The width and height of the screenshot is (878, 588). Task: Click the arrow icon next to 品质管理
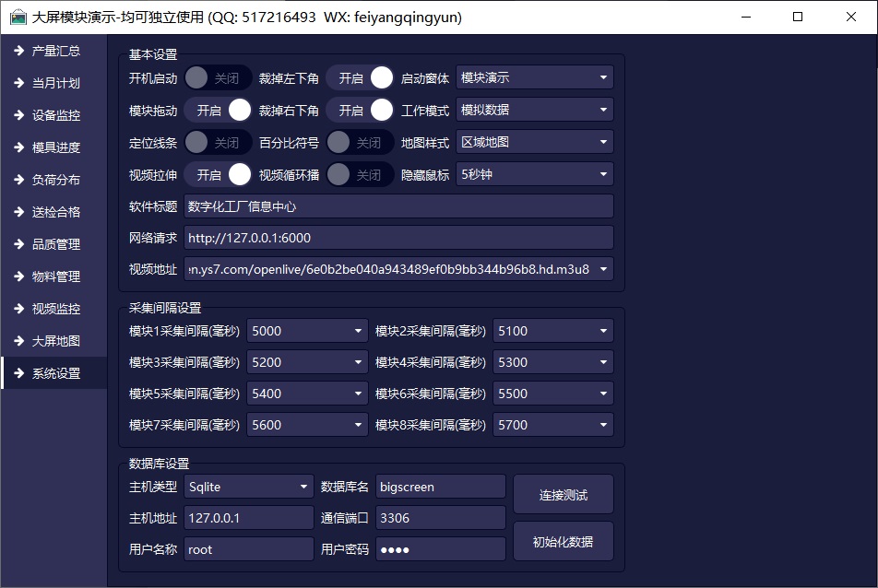point(18,244)
